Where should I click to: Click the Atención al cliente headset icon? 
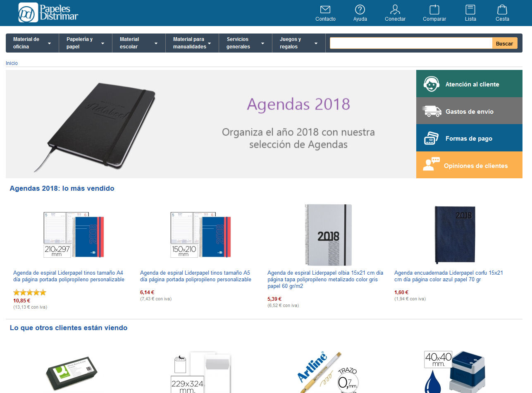tap(431, 84)
